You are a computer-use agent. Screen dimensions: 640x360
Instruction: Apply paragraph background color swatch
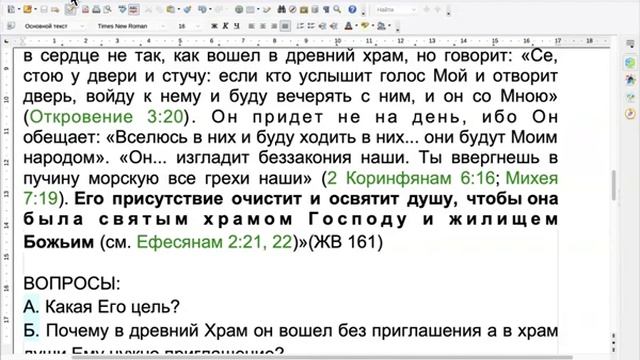coord(381,26)
